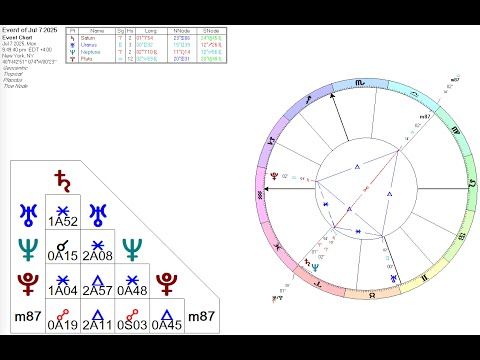Select the Aries sign on the chart wheel

tap(318, 284)
